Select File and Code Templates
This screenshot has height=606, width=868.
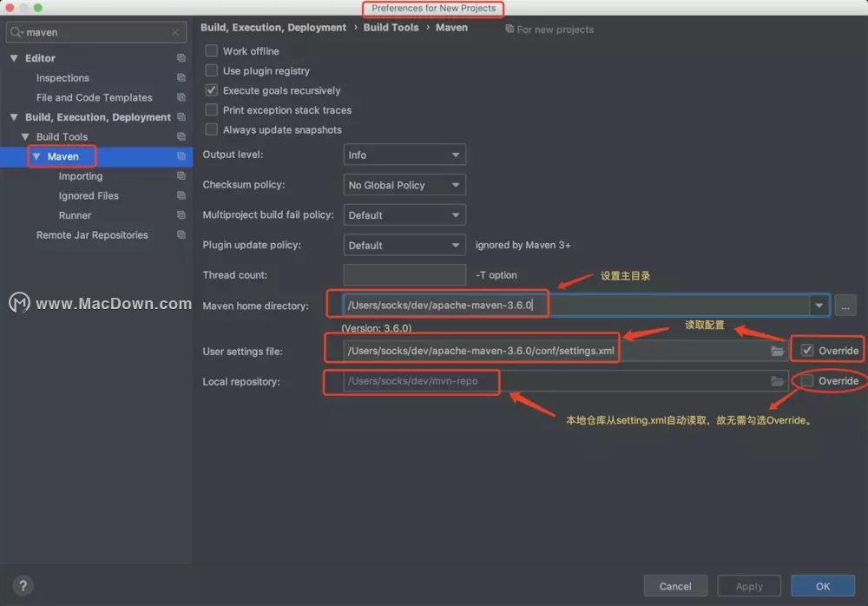[94, 97]
